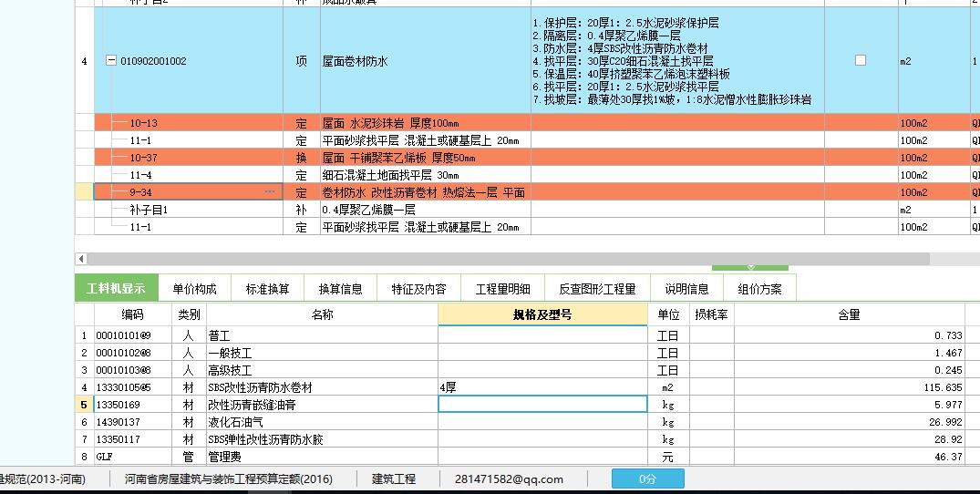This screenshot has height=494, width=980.
Task: Click 细石混凝土地面找平层 30mm cell
Action: [x=426, y=175]
